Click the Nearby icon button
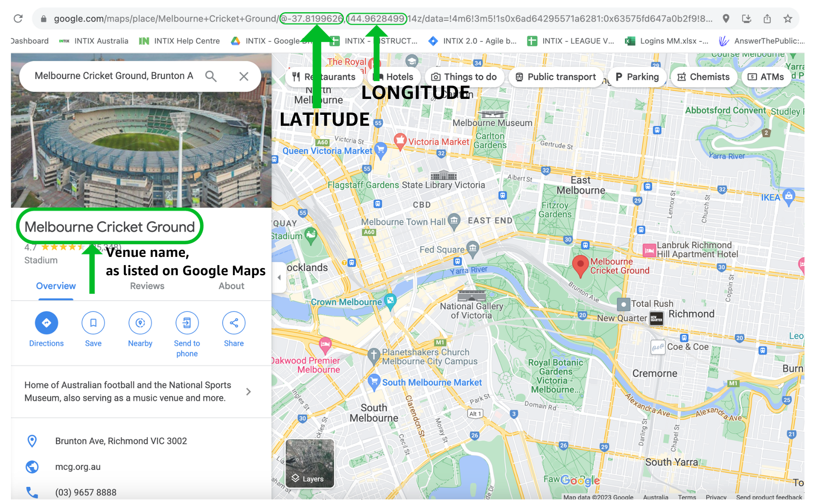Viewport: 815px width, 504px height. click(x=140, y=323)
